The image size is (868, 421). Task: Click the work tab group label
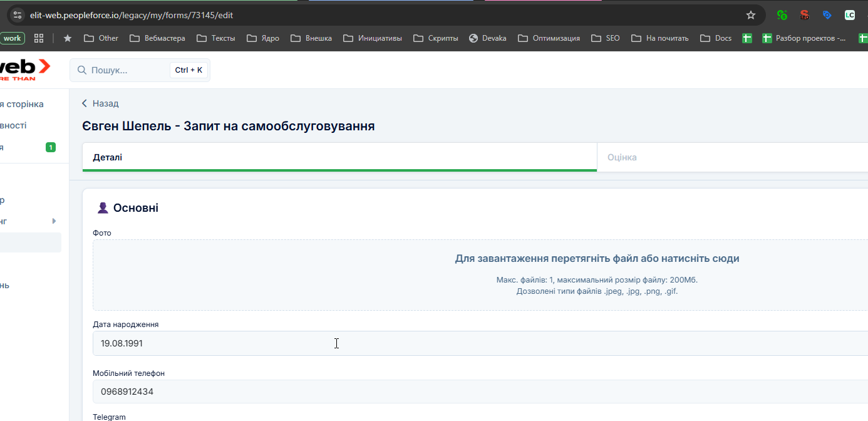coord(12,38)
